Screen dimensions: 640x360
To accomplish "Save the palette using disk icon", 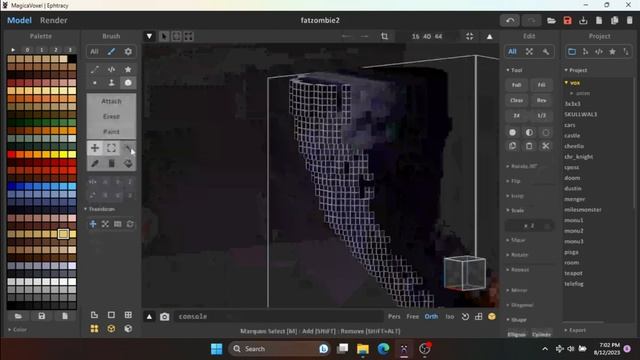I will coord(42,316).
